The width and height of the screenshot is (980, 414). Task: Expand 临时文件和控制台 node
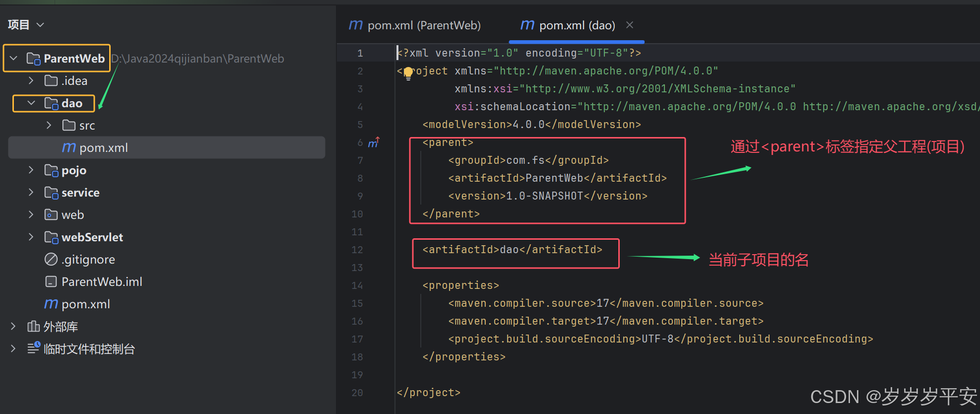(x=13, y=349)
